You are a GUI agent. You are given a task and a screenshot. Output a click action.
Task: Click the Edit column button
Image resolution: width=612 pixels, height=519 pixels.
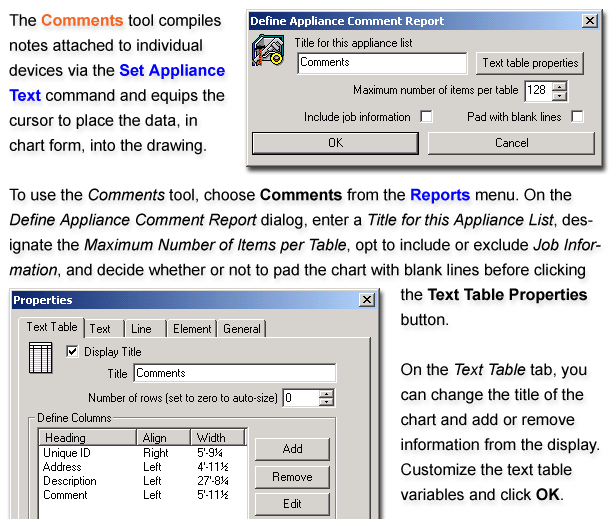click(x=292, y=504)
